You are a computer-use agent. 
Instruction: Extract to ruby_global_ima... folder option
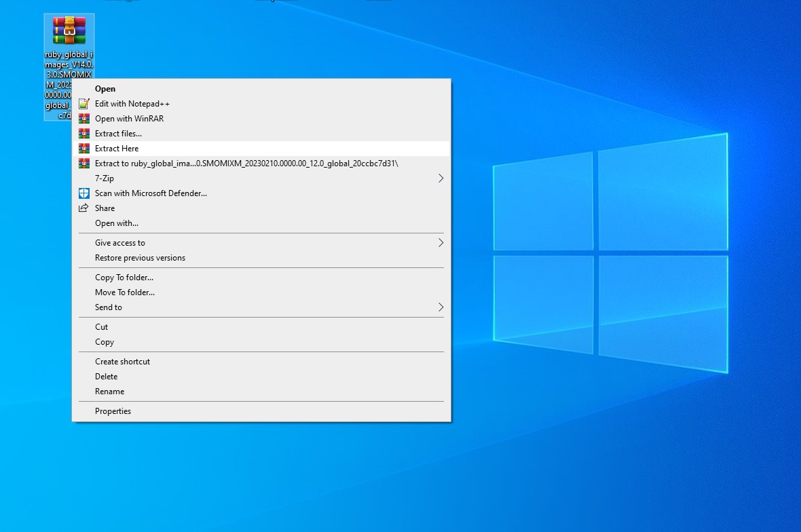click(x=261, y=164)
